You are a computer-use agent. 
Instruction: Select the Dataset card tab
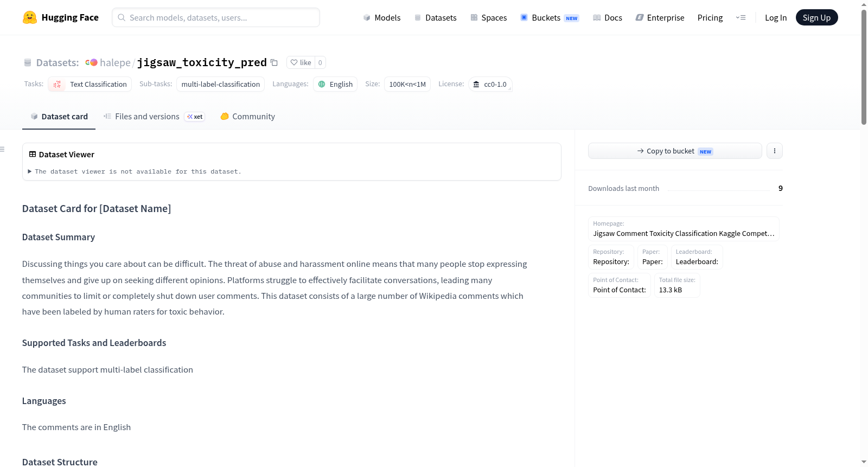pyautogui.click(x=59, y=116)
